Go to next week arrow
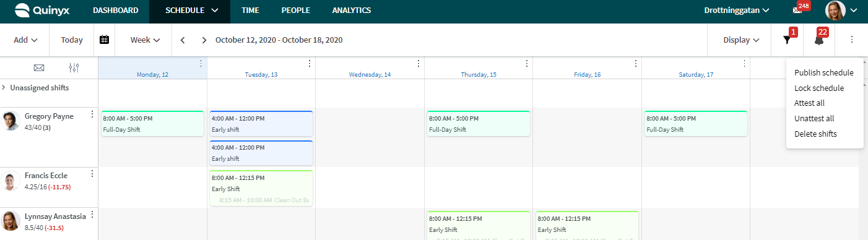The height and width of the screenshot is (240, 868). tap(204, 40)
